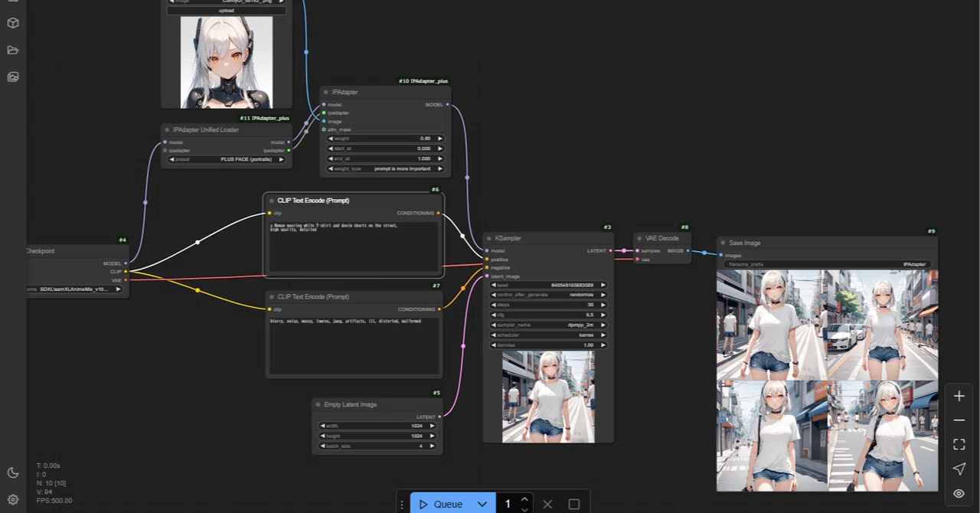The image size is (980, 513).
Task: Zoom out with the minus icon
Action: click(959, 420)
